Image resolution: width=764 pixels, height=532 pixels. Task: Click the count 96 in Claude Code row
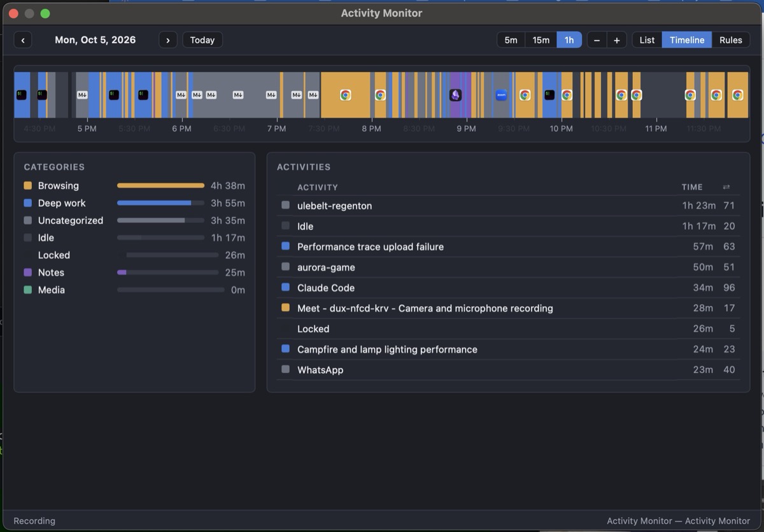(729, 288)
